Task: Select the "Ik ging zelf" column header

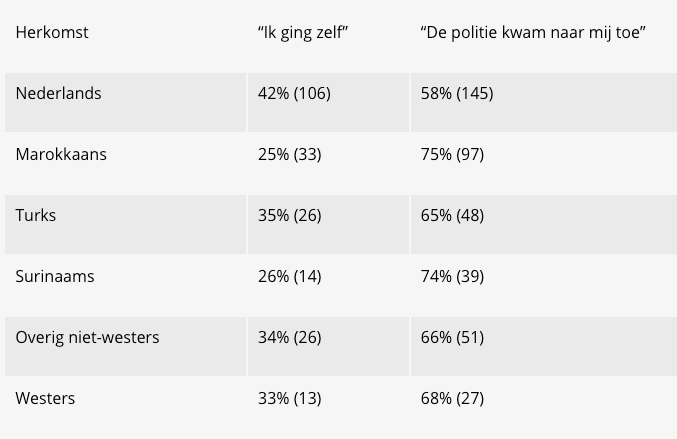Action: [x=303, y=33]
